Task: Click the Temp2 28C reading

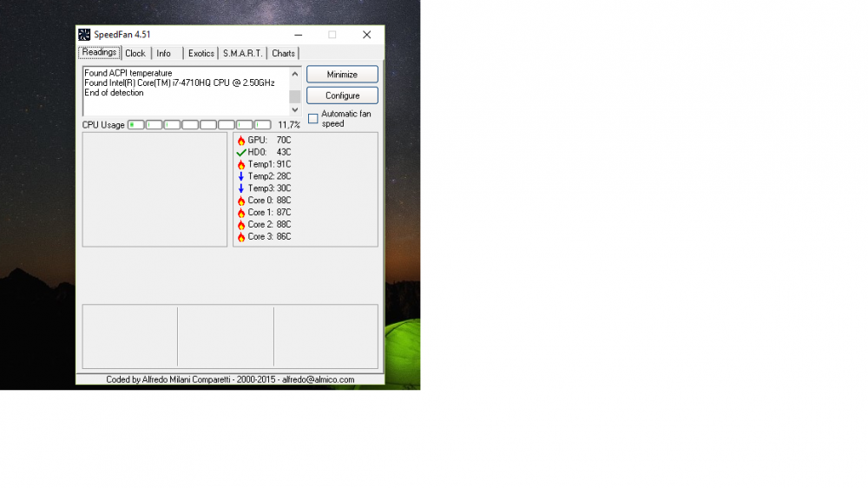Action: (x=269, y=176)
